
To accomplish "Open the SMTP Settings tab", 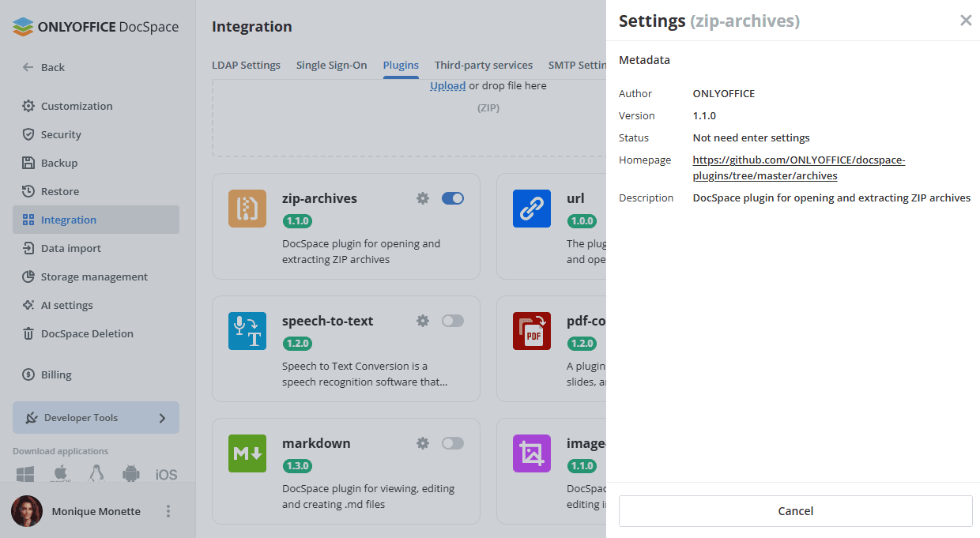I will (577, 65).
